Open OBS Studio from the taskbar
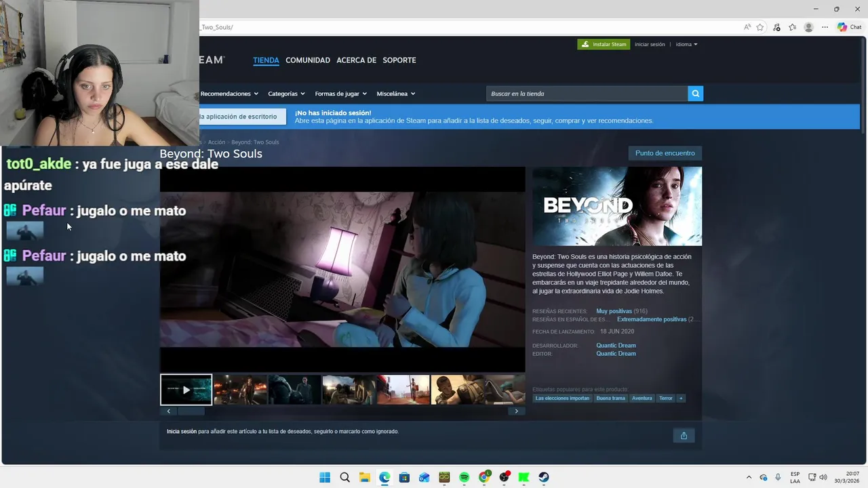 coord(504,477)
